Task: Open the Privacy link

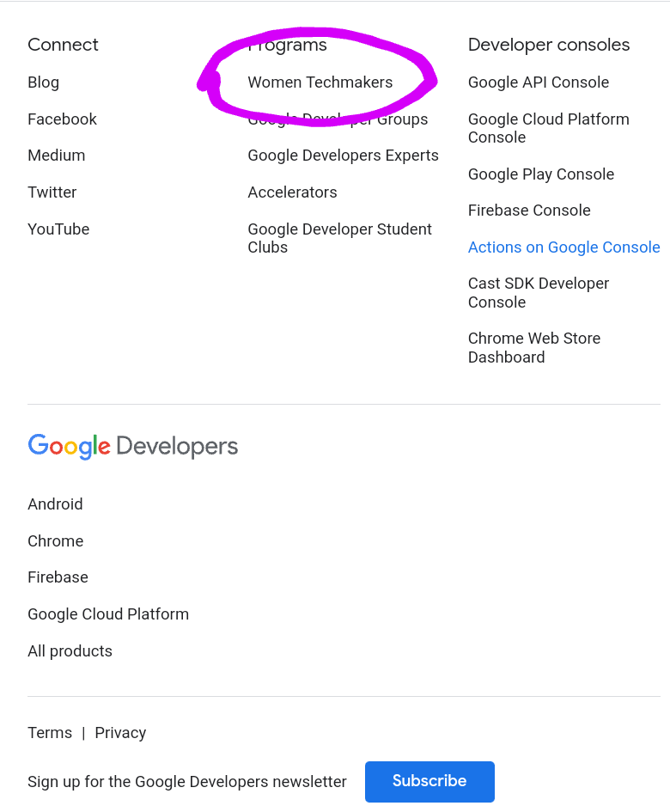Action: coord(120,733)
